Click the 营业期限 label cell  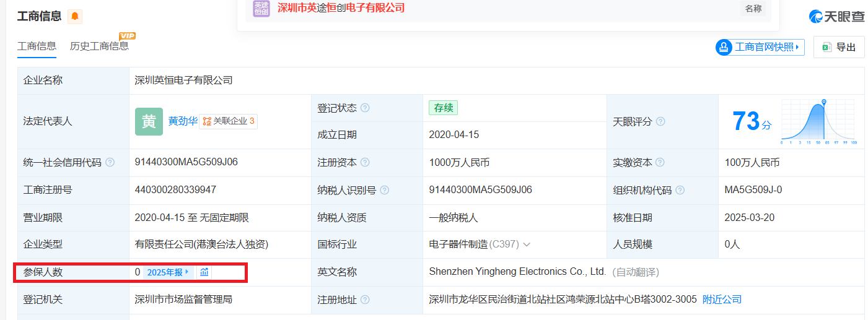73,217
